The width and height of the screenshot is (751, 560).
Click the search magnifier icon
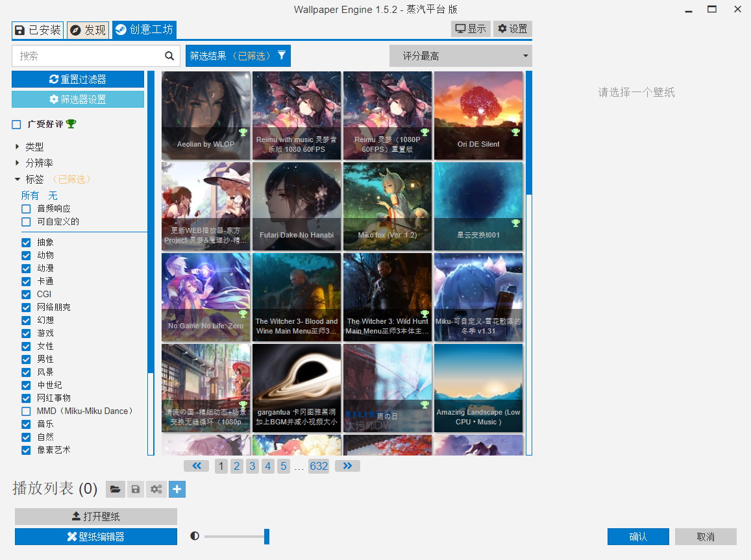click(x=169, y=56)
